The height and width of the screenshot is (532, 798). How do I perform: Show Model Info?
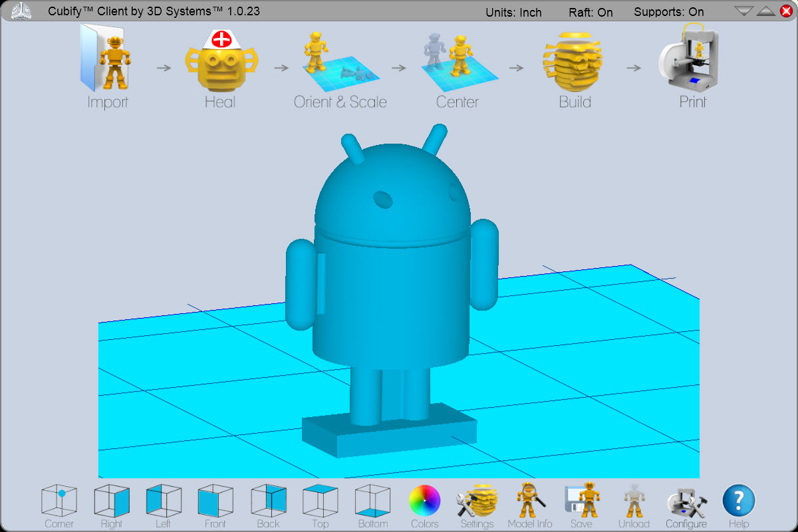(530, 501)
